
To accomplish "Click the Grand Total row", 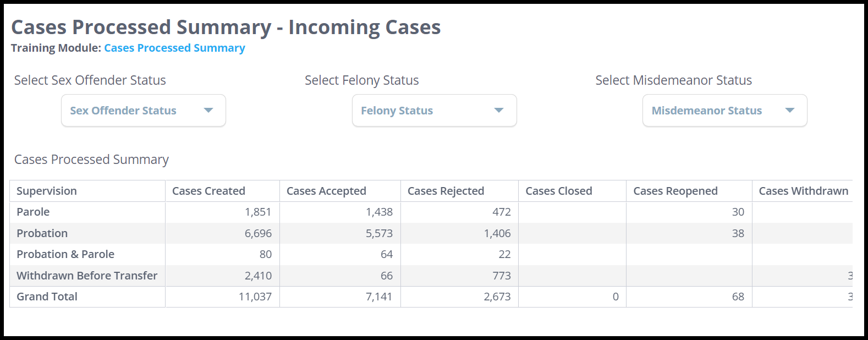I will tap(47, 297).
